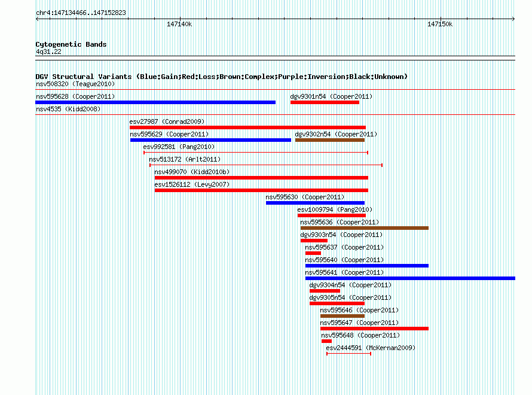Click the 'nsv499070 (Kidd2010b)' text
The height and width of the screenshot is (395, 532).
tap(192, 172)
